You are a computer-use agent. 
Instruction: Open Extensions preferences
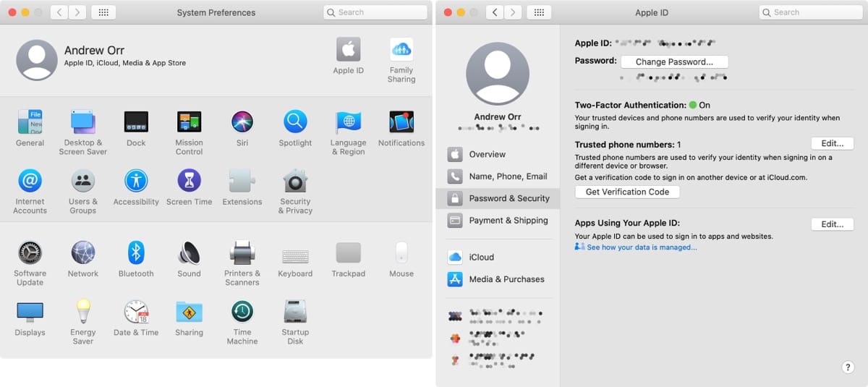tap(242, 187)
